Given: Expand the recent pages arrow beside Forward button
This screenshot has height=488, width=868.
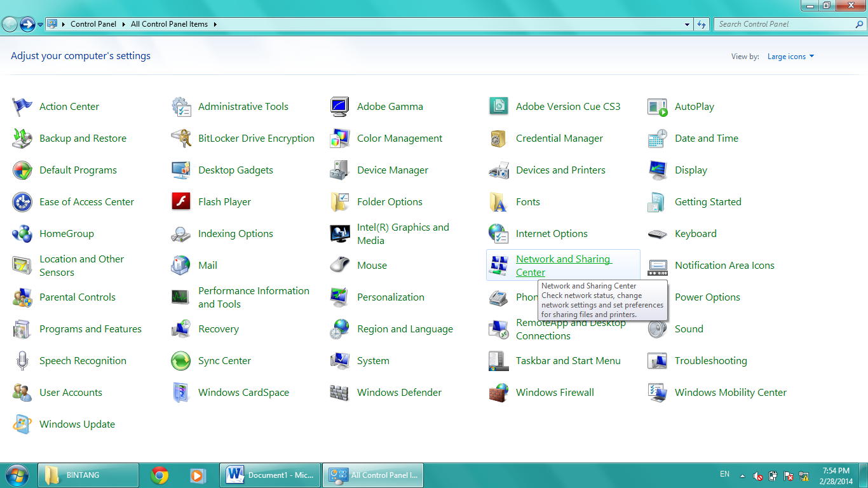Looking at the screenshot, I should (x=41, y=25).
